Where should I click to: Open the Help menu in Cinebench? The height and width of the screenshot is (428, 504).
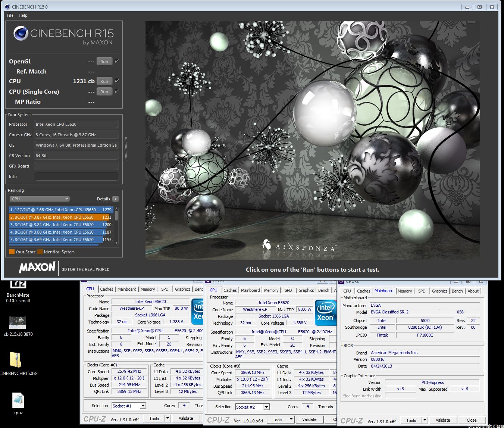coord(23,15)
